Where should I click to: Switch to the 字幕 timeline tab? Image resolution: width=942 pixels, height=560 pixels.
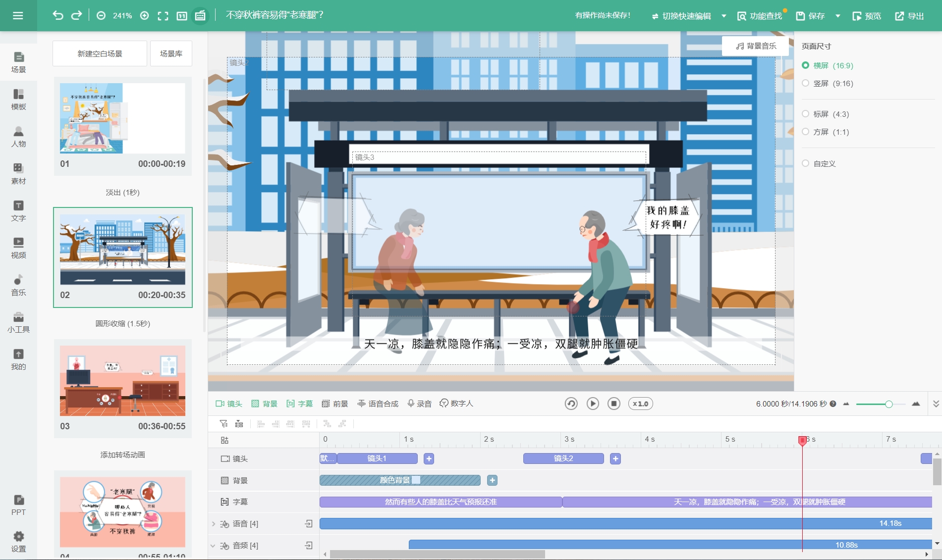300,404
